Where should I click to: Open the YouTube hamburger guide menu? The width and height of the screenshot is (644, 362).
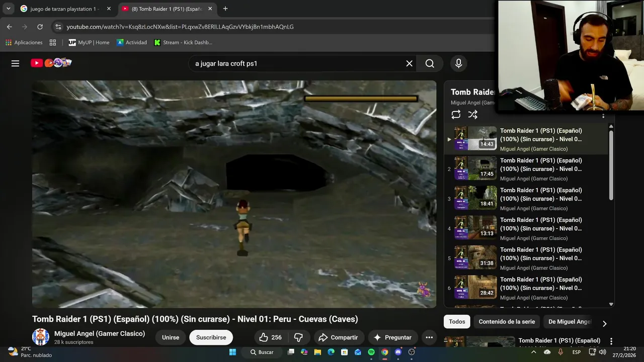coord(15,63)
